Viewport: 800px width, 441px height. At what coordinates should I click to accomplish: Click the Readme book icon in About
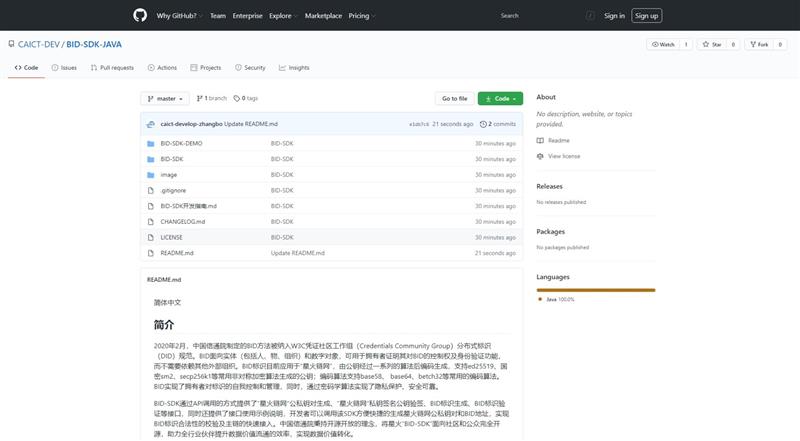coord(540,141)
